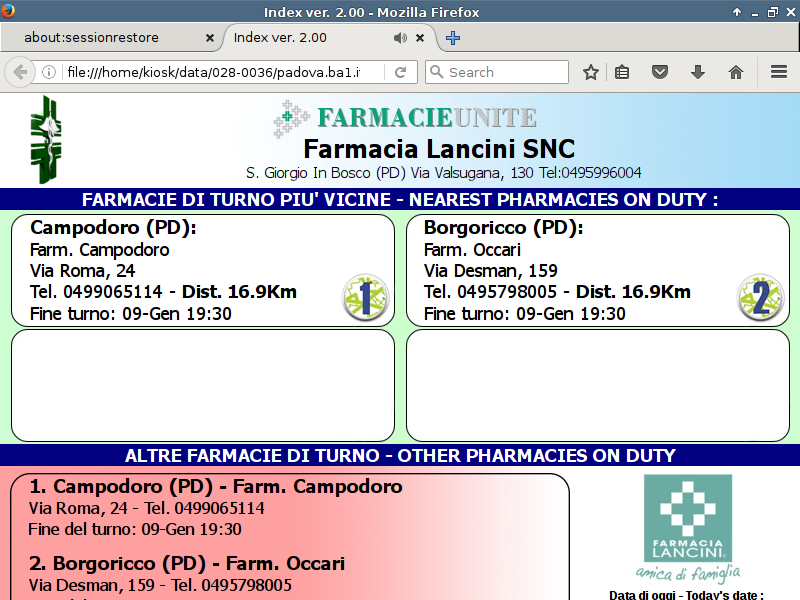Open the bookmarks list icon

point(622,72)
